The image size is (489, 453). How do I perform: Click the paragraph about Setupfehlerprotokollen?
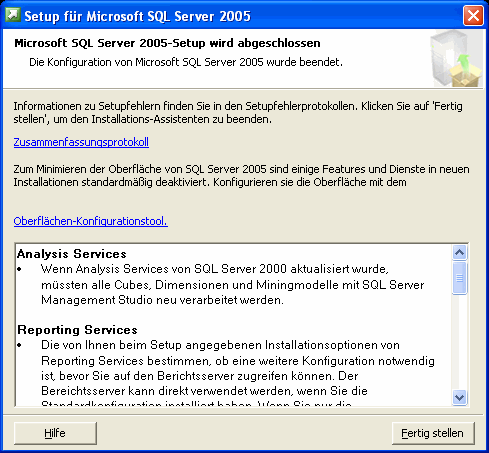click(238, 113)
